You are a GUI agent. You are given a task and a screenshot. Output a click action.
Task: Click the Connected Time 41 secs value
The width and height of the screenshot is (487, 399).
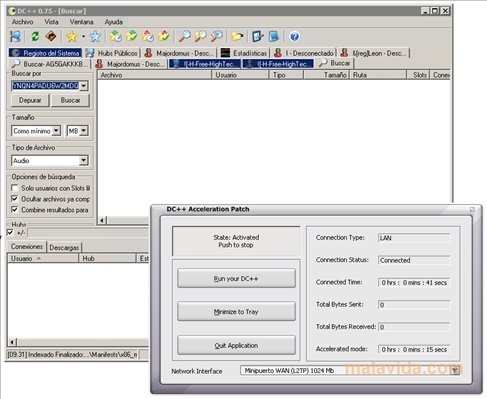(x=414, y=283)
